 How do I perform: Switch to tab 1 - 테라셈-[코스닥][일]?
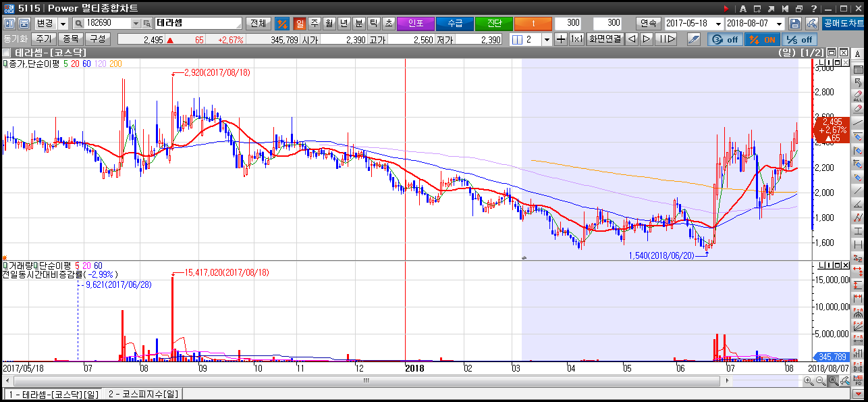click(x=53, y=394)
